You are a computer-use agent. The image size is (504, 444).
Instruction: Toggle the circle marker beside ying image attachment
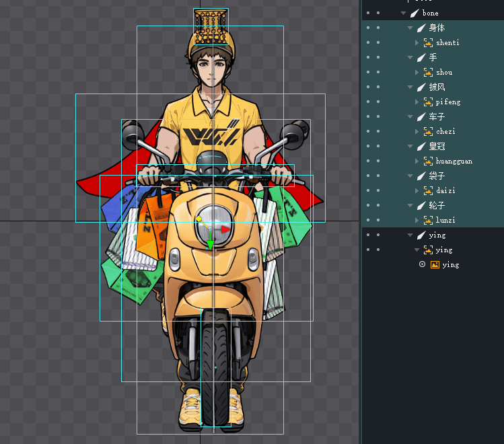tap(423, 264)
